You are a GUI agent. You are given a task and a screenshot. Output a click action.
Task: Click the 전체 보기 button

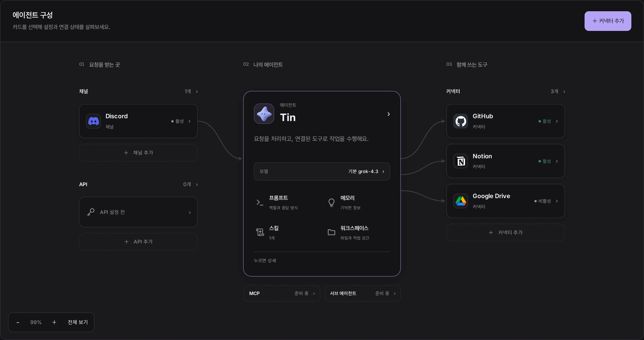point(78,322)
